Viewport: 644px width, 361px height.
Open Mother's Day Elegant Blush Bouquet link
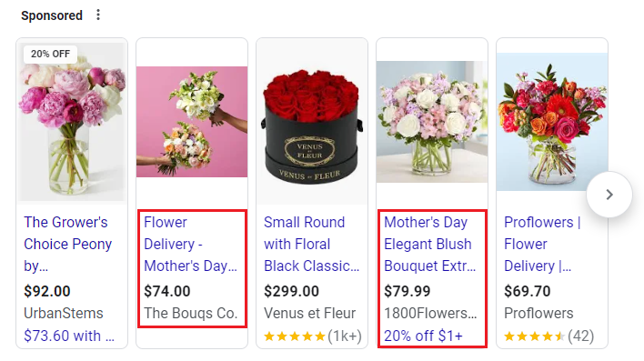click(429, 244)
